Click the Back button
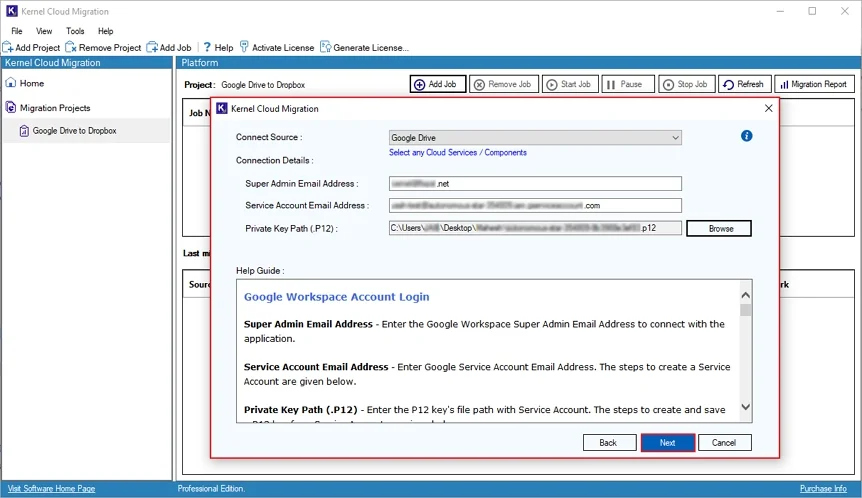 click(x=610, y=442)
